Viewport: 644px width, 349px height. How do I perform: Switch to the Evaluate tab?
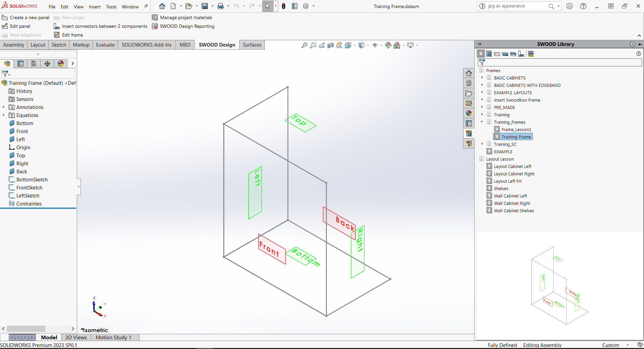coord(105,45)
